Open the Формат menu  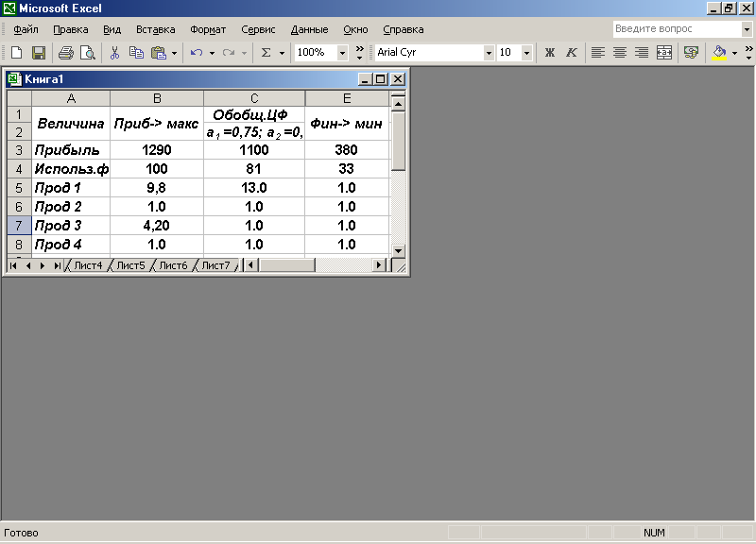[x=208, y=30]
